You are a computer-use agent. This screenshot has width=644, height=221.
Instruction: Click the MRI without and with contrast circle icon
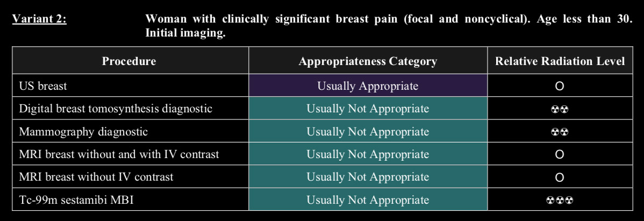tap(560, 155)
